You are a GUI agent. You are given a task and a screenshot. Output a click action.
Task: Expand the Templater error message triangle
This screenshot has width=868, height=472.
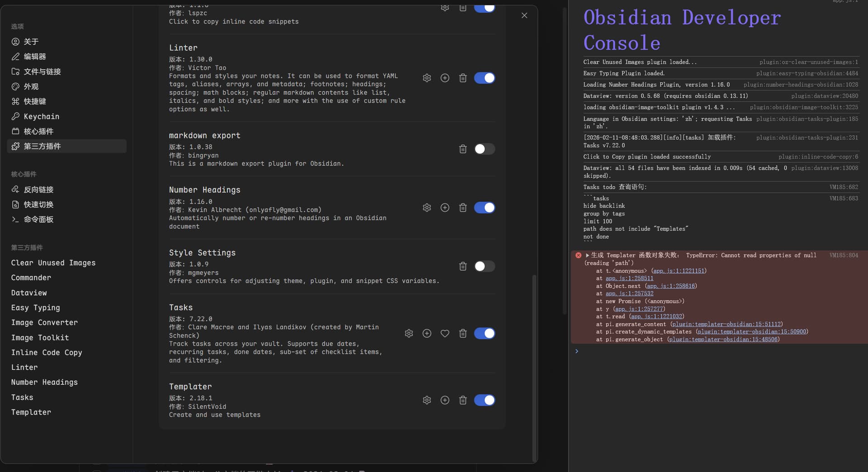587,255
